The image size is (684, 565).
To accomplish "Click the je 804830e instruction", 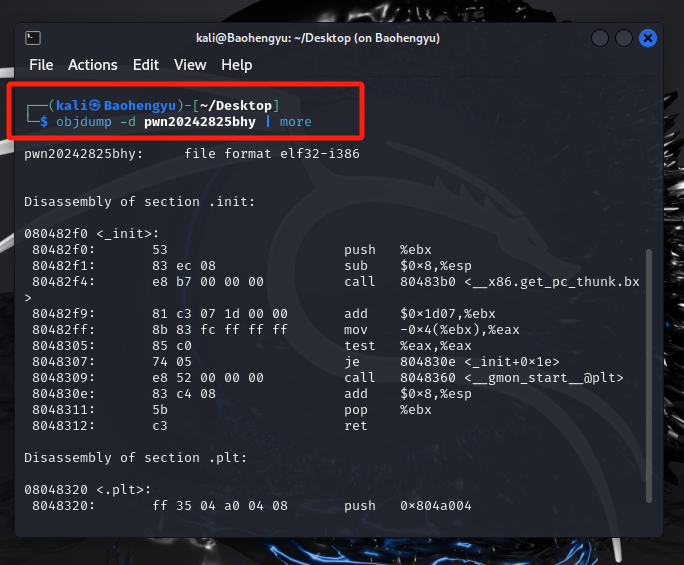I will pyautogui.click(x=451, y=362).
